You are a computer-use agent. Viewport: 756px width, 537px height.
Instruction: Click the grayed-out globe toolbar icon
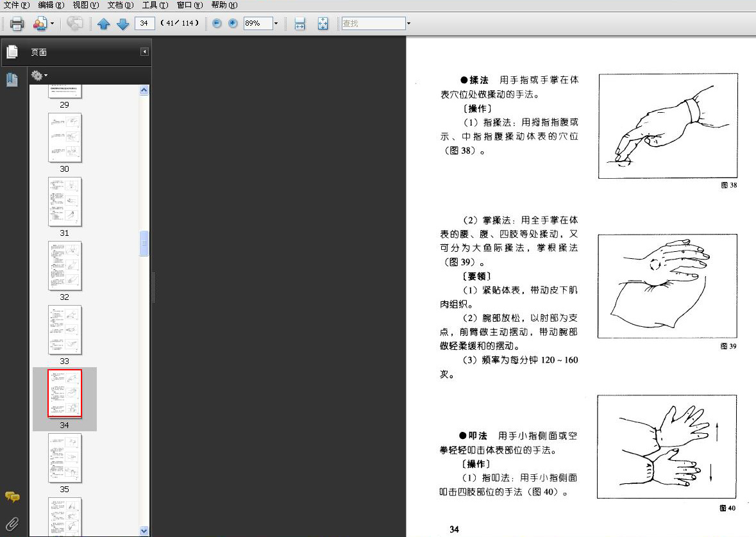tap(75, 23)
